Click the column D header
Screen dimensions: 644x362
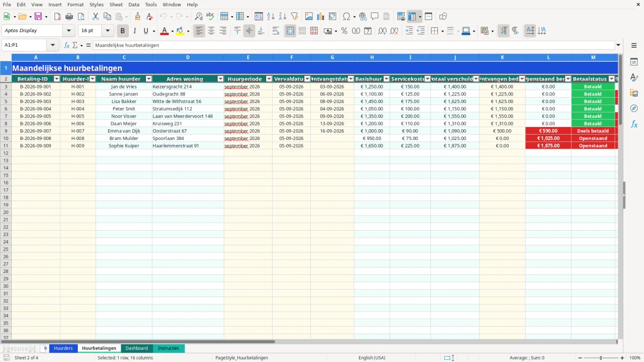[x=188, y=57]
